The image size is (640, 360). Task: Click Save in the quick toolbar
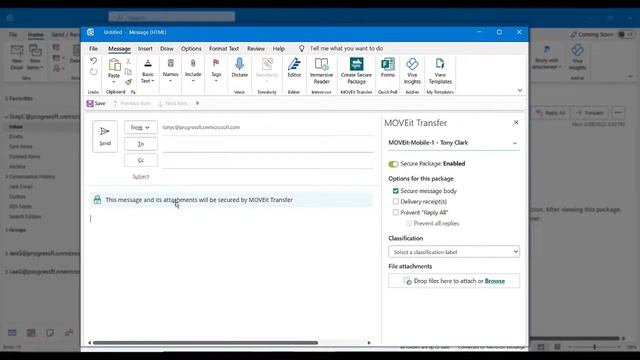point(96,103)
